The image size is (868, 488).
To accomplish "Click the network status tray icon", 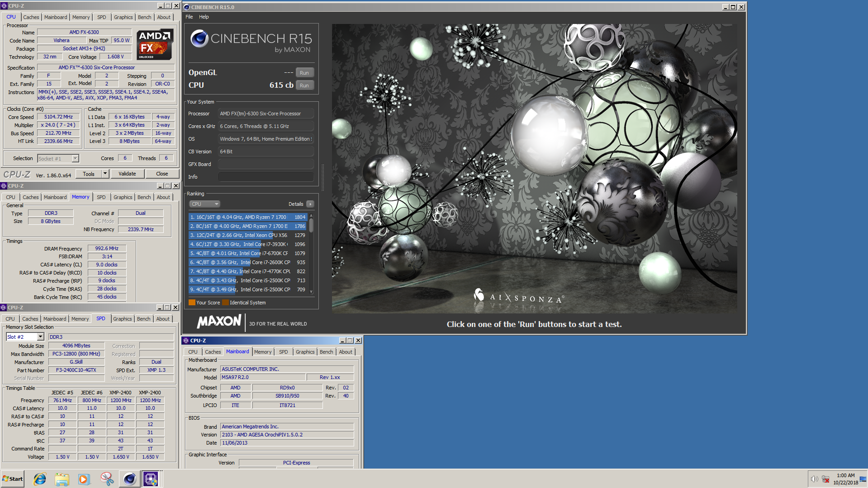I will 825,479.
